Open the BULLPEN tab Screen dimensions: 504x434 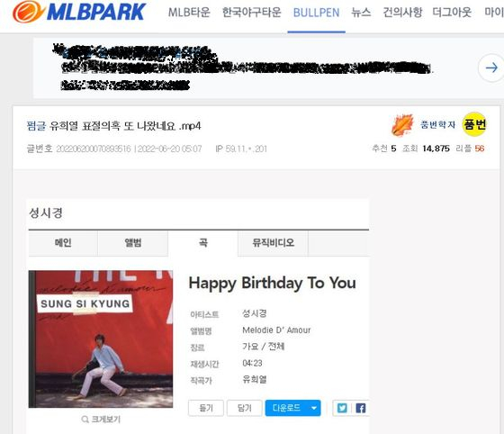click(316, 13)
